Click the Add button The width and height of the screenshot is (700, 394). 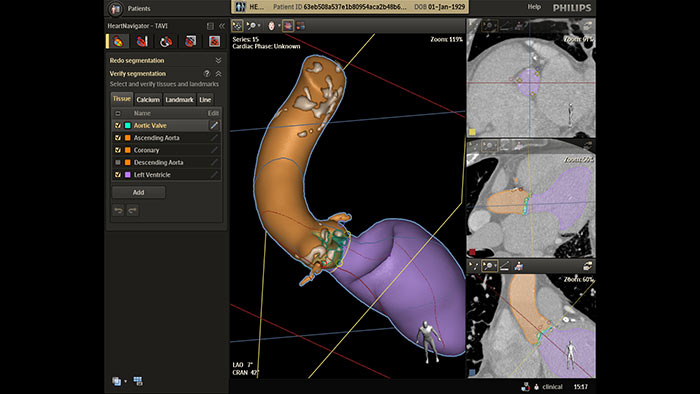click(138, 192)
